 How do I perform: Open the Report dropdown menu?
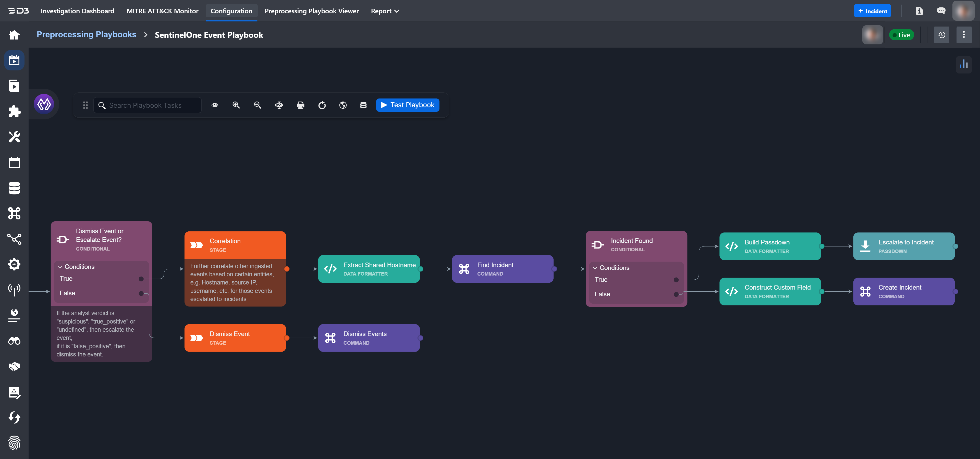click(x=385, y=11)
